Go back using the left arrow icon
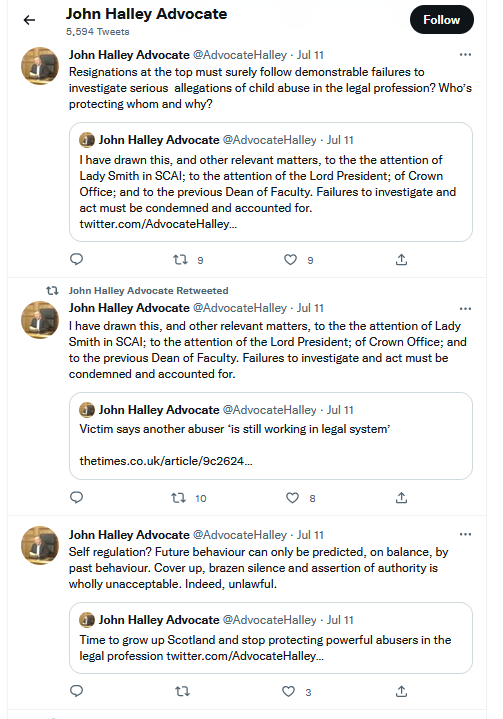The height and width of the screenshot is (719, 503). tap(29, 20)
